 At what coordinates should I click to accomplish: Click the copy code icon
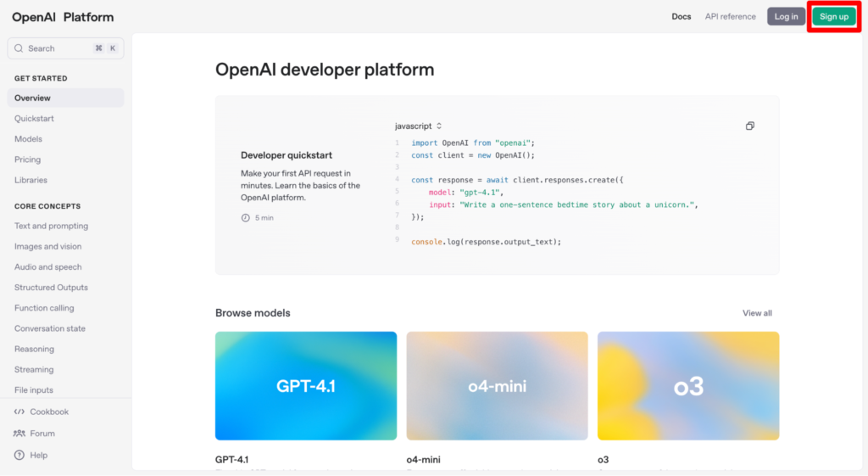pos(750,126)
